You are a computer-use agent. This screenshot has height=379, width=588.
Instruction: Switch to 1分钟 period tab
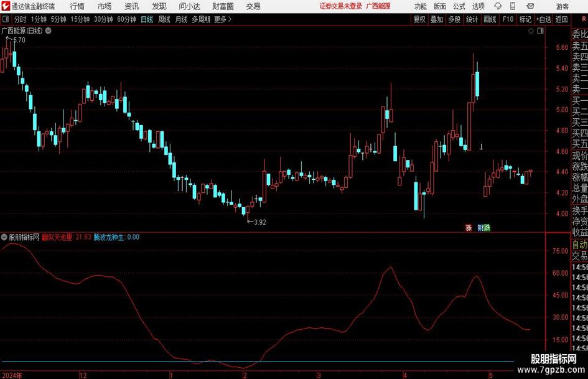[39, 19]
